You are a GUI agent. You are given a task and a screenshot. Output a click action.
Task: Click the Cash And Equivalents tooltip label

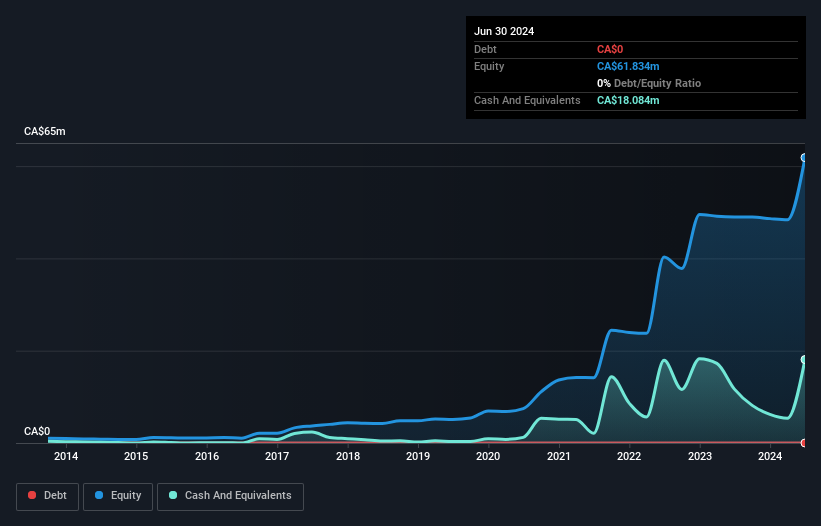[x=527, y=100]
